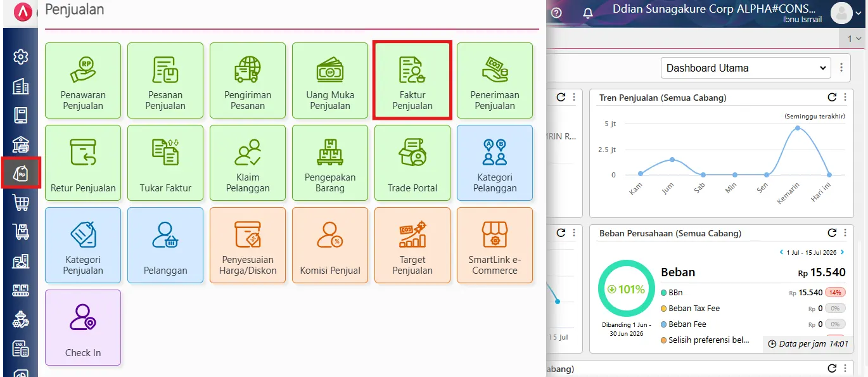This screenshot has height=377, width=868.
Task: Click 'Beban Fee' row label
Action: (687, 324)
